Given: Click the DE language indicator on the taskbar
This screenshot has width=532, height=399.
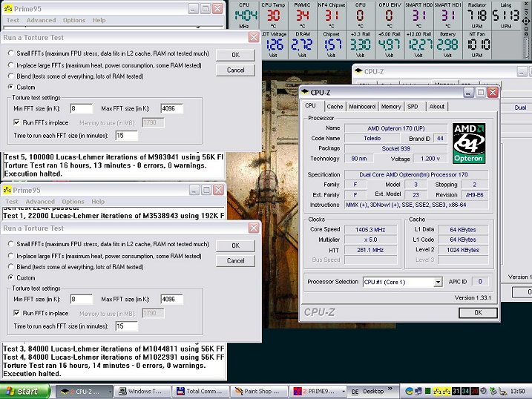Looking at the screenshot, I should tap(355, 392).
